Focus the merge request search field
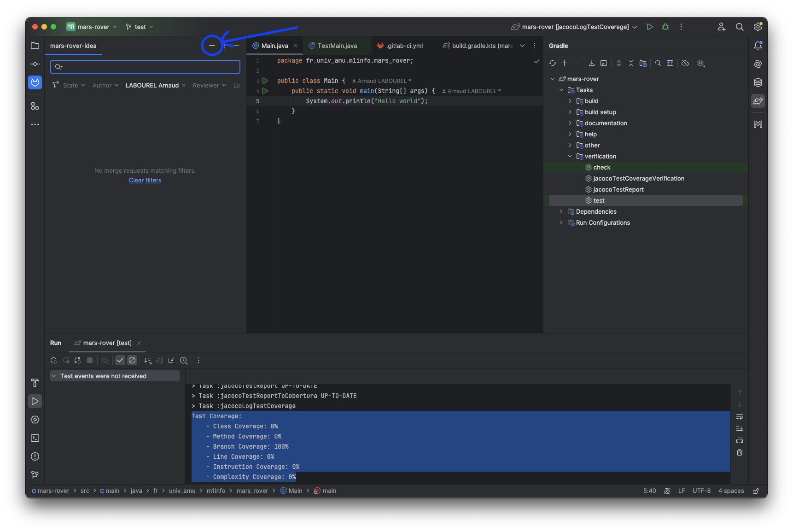The height and width of the screenshot is (532, 793). pos(145,67)
